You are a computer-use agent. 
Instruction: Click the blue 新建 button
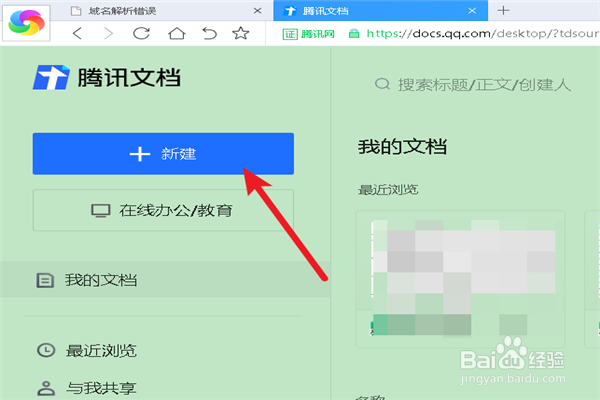point(163,154)
